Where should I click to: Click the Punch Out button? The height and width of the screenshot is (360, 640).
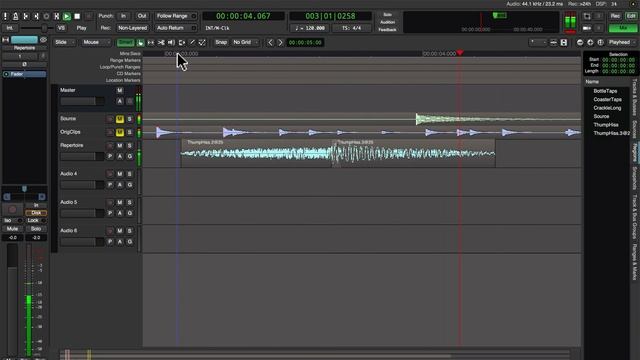click(x=142, y=16)
